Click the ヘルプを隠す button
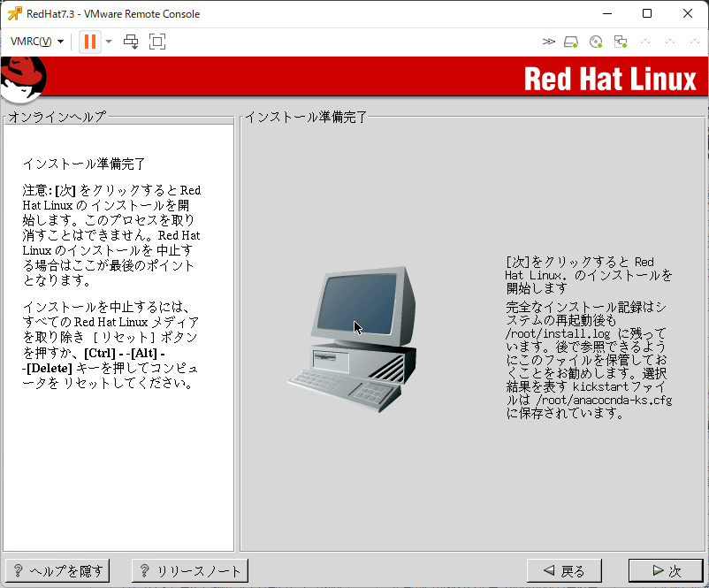The image size is (709, 588). (x=57, y=571)
